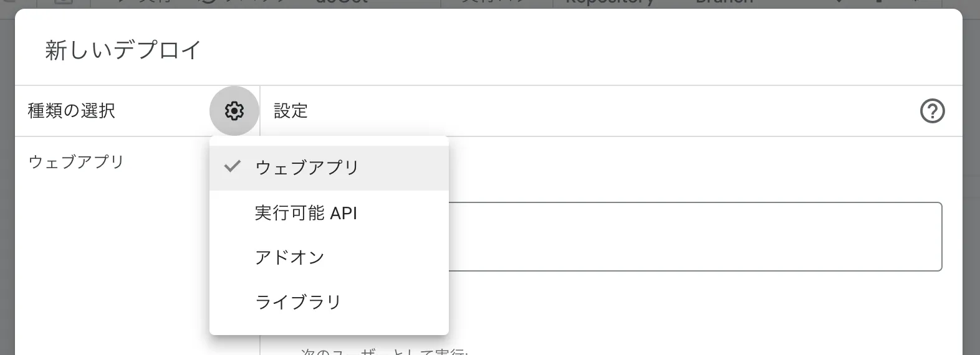This screenshot has width=980, height=355.
Task: Select ウェブアプリ in the left type list
Action: pyautogui.click(x=77, y=162)
